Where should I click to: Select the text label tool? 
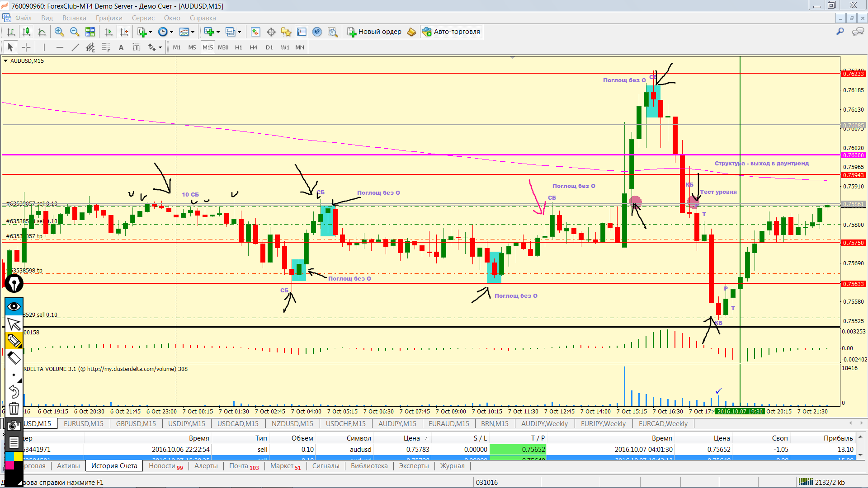pos(137,47)
